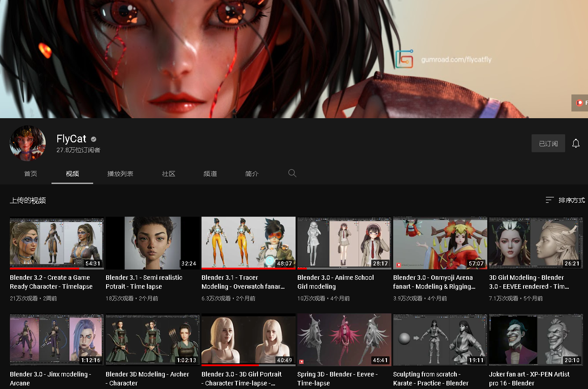Click the notification bell icon
The height and width of the screenshot is (389, 588).
click(576, 144)
